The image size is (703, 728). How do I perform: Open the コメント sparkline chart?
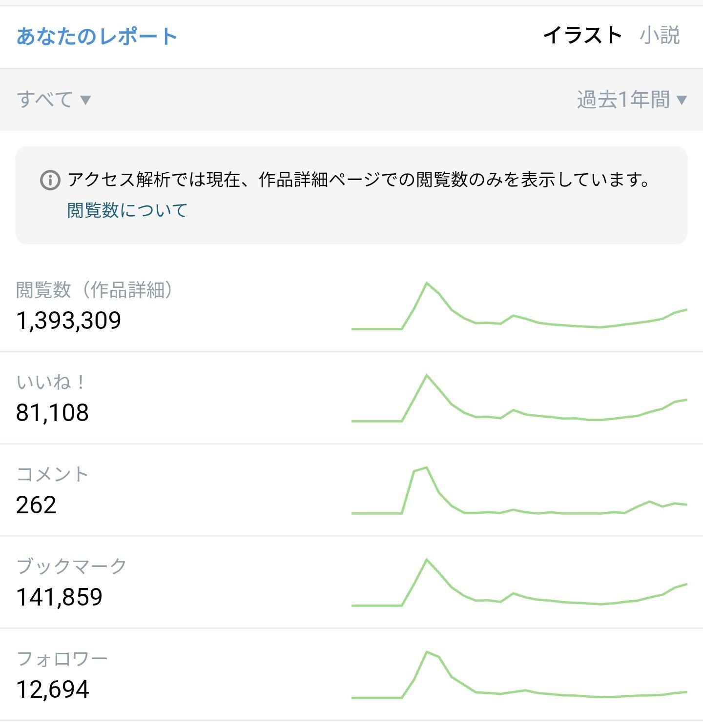[519, 490]
